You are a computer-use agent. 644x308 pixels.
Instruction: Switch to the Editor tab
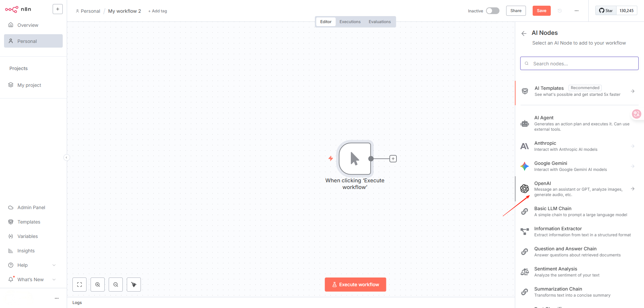pyautogui.click(x=326, y=22)
